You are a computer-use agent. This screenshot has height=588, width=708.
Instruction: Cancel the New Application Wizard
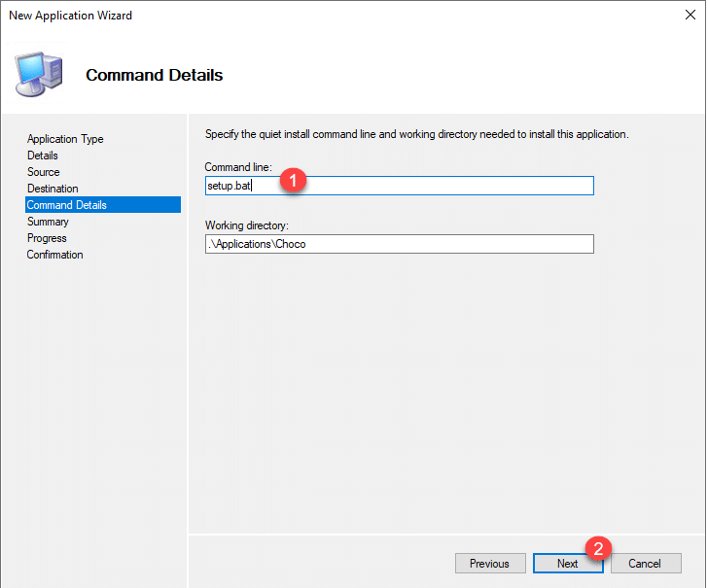point(645,564)
